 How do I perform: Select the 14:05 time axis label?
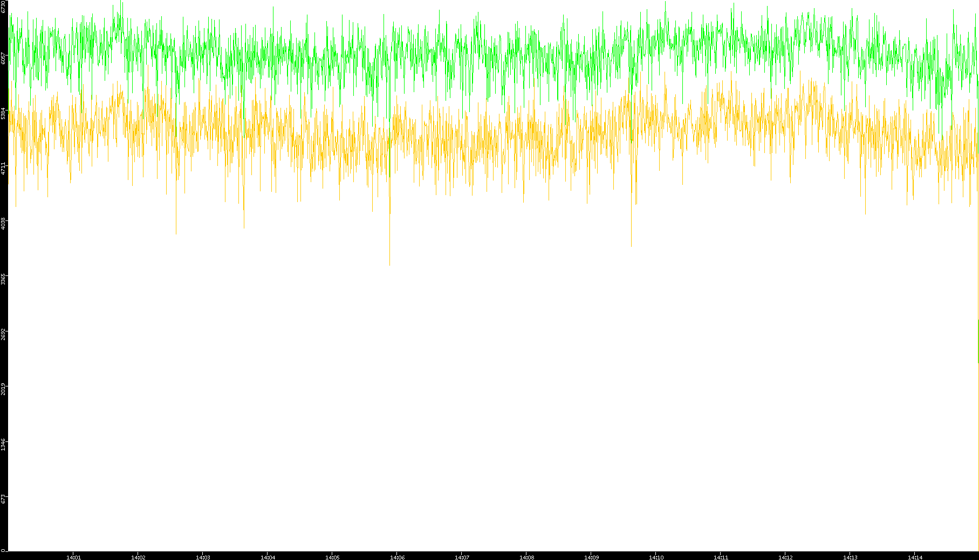(332, 557)
